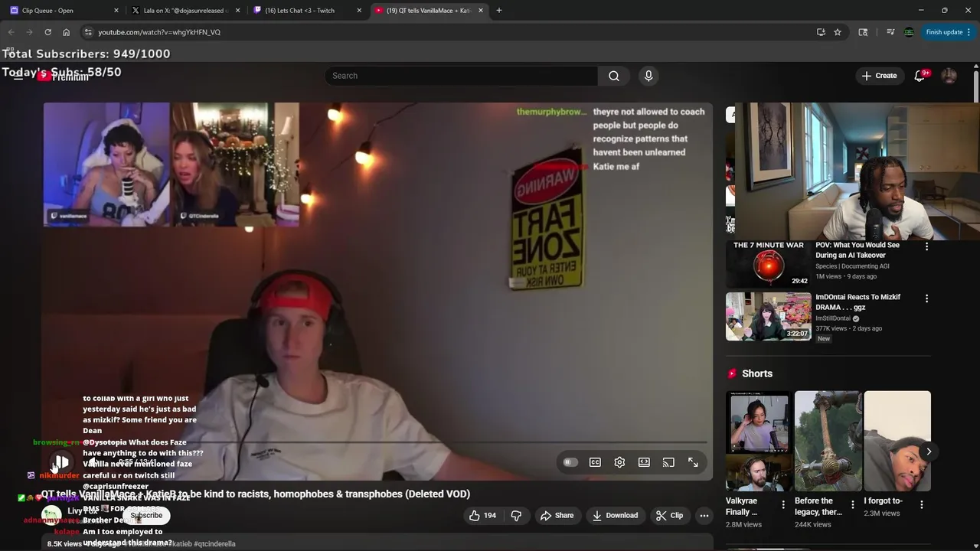
Task: Subscribe to the channel
Action: click(146, 515)
